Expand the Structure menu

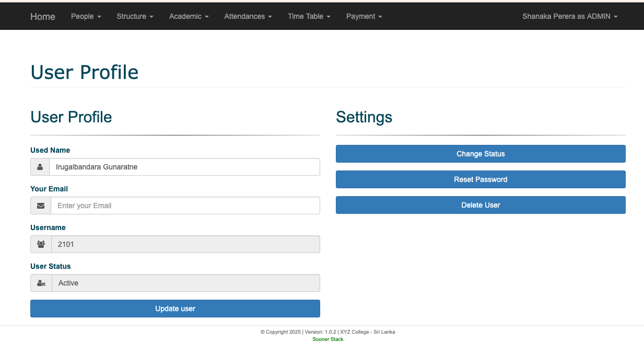pyautogui.click(x=135, y=16)
